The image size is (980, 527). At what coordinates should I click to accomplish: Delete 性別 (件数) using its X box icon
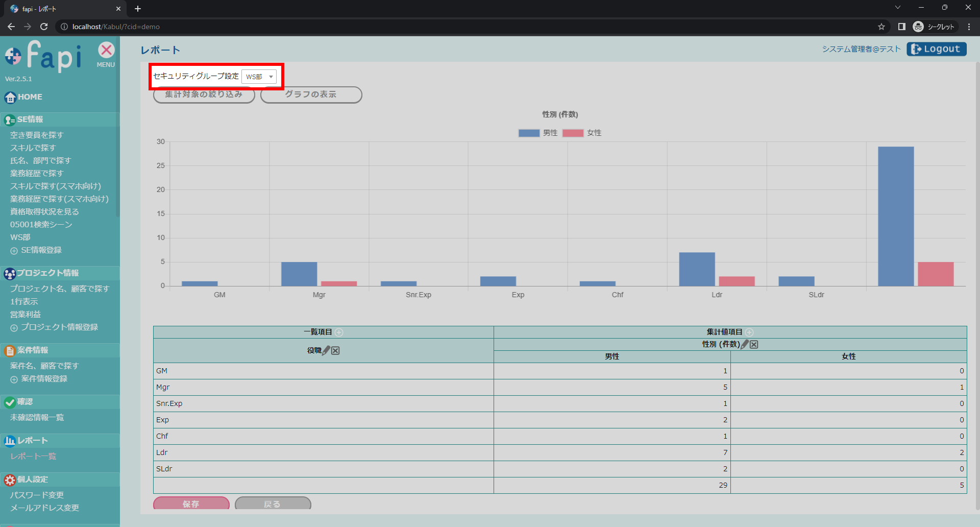coord(754,344)
